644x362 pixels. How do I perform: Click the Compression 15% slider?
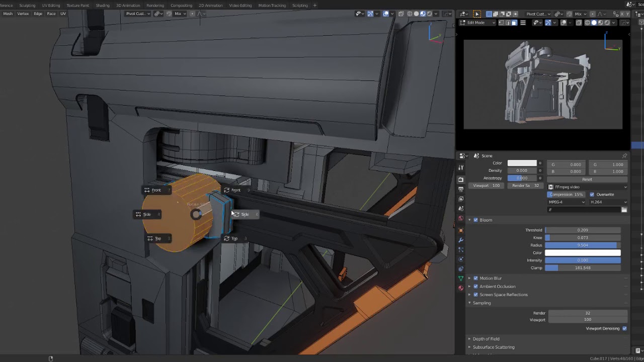point(566,195)
